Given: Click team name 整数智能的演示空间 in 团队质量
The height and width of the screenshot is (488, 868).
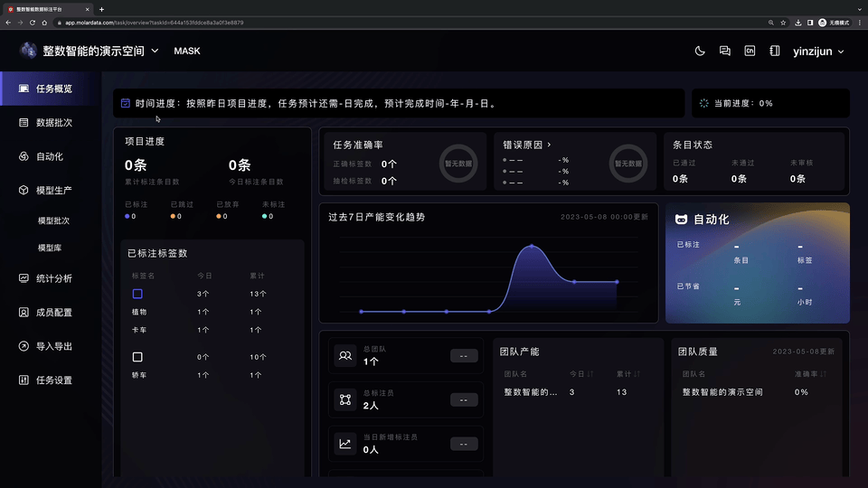Looking at the screenshot, I should [x=722, y=392].
